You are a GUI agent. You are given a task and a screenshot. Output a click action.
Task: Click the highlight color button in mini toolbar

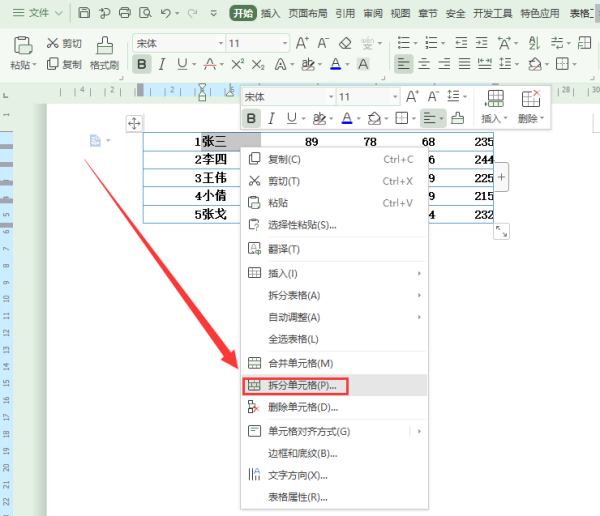(319, 118)
